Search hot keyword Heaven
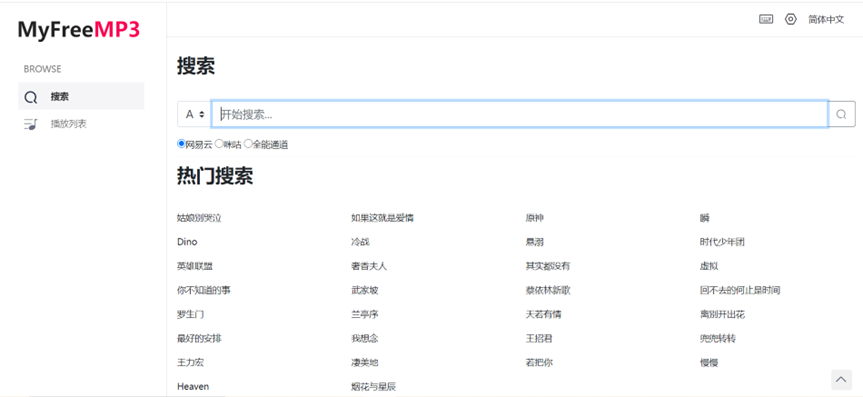 click(x=193, y=387)
